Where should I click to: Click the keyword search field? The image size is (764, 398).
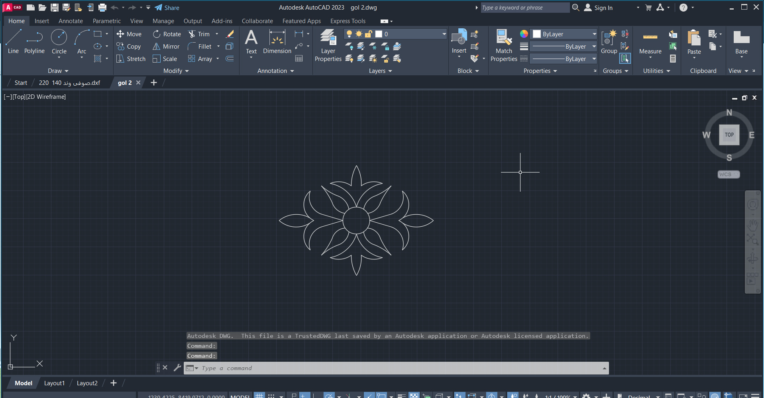pos(525,7)
